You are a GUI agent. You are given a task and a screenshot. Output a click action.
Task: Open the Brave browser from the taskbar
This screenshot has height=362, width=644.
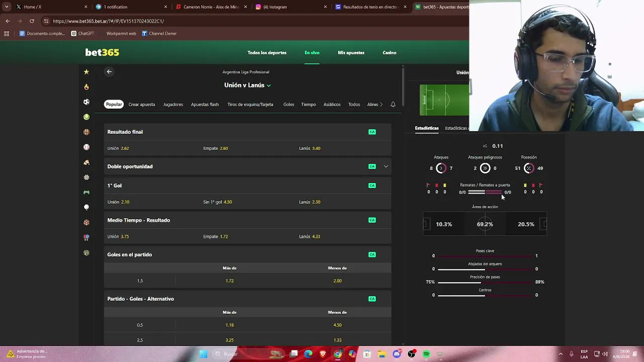(323, 354)
